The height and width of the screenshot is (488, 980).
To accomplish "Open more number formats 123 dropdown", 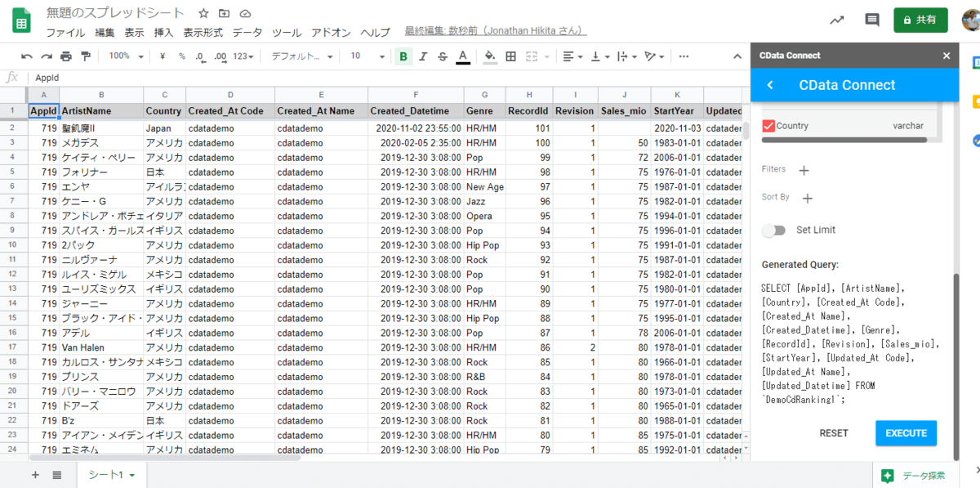I will coord(243,56).
